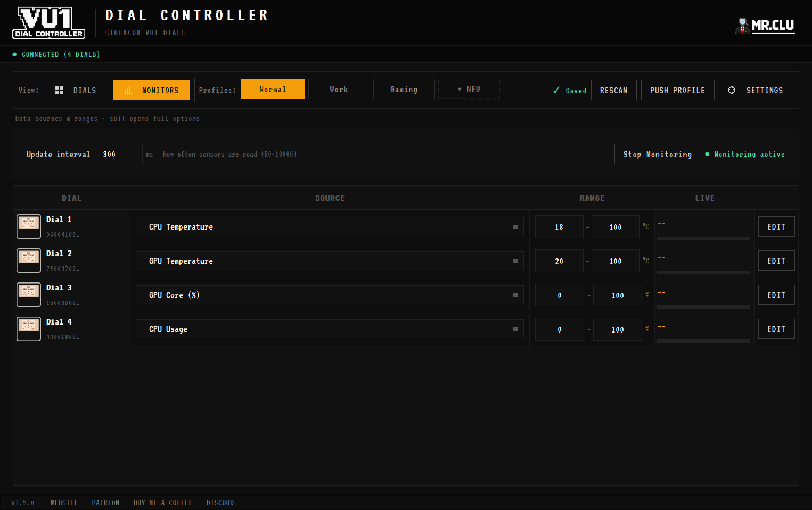Open full options with Dial 2 EDIT

pyautogui.click(x=776, y=261)
